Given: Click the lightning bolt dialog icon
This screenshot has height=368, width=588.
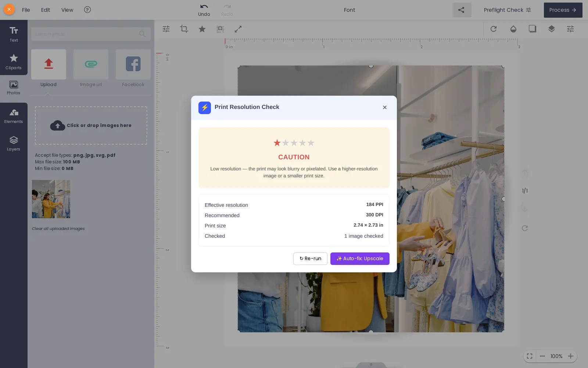Looking at the screenshot, I should [205, 108].
